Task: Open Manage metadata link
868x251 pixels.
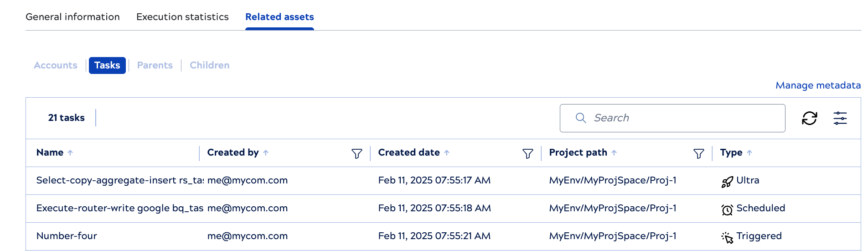Action: point(818,85)
